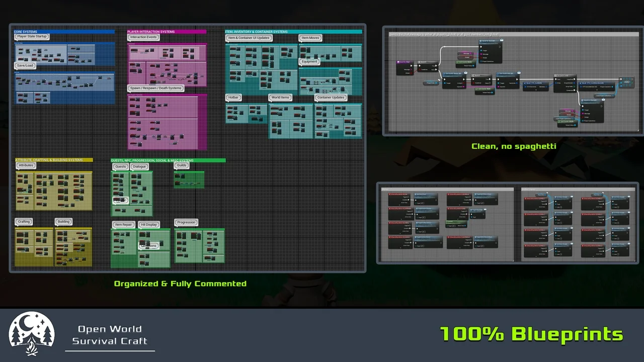Click the Save/Load comment bubble
644x362 pixels.
25,65
